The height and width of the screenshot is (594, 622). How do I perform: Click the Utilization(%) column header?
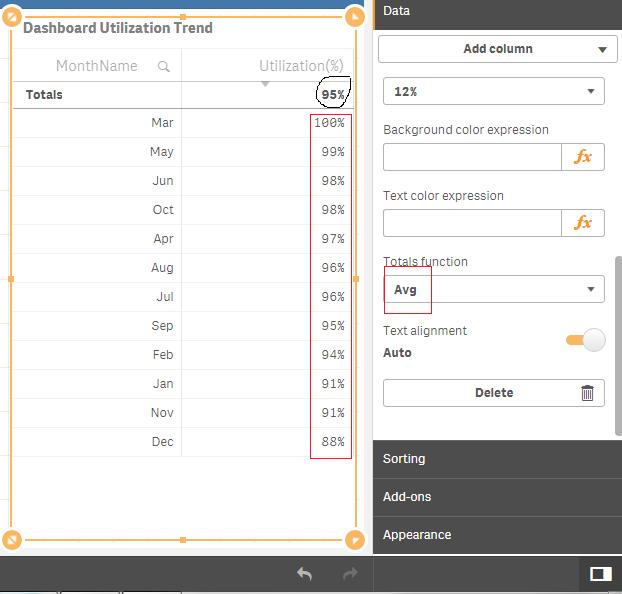[x=300, y=66]
